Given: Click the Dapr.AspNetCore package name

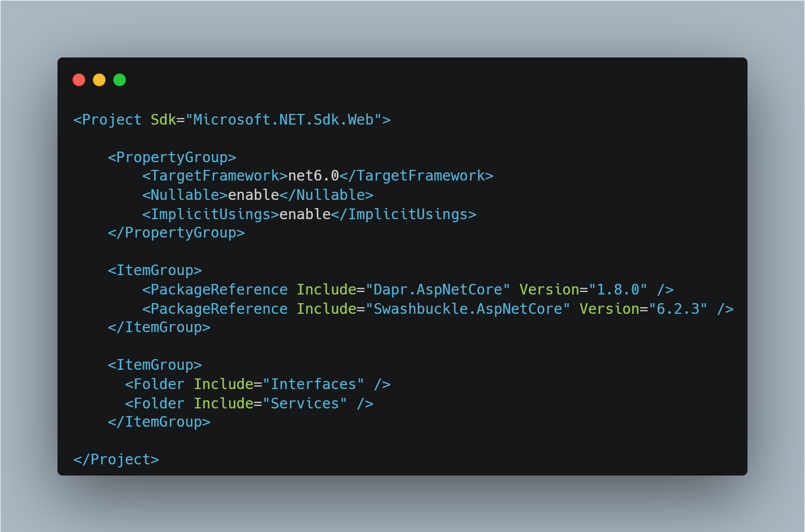Looking at the screenshot, I should 438,289.
